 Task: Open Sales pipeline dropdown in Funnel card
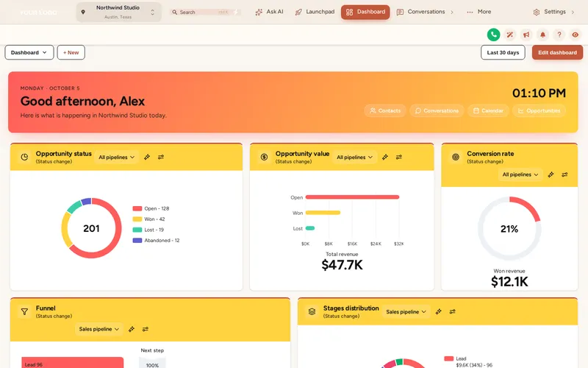(x=99, y=329)
